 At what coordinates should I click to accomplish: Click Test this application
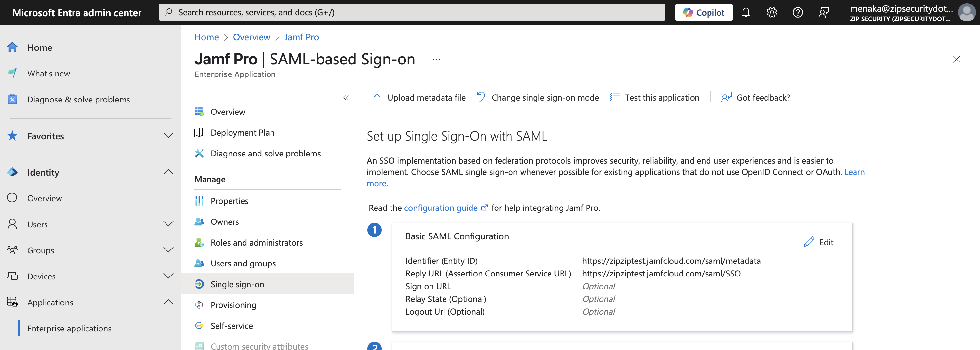654,97
